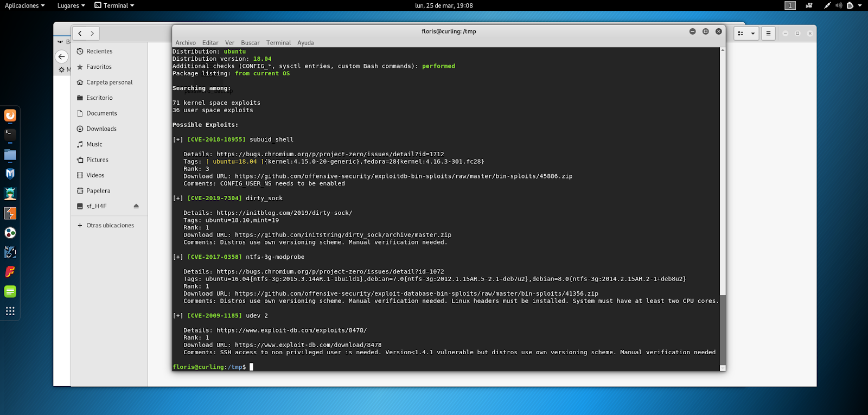Screen dimensions: 868x415
Task: Open Aplicaciones menu
Action: pos(25,5)
